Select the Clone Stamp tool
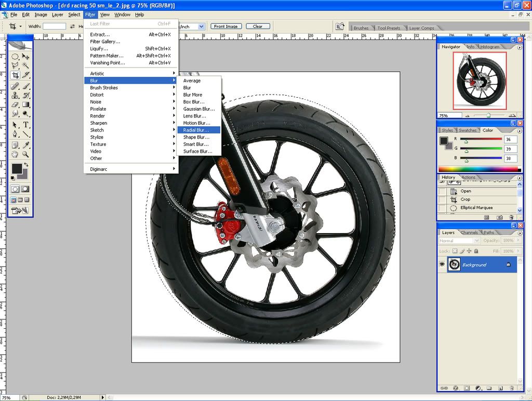 15,96
